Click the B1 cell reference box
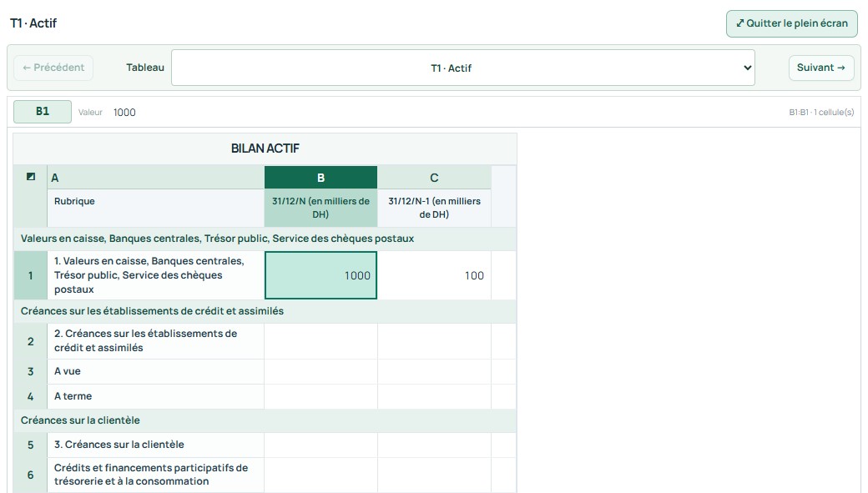The image size is (868, 493). click(x=43, y=111)
